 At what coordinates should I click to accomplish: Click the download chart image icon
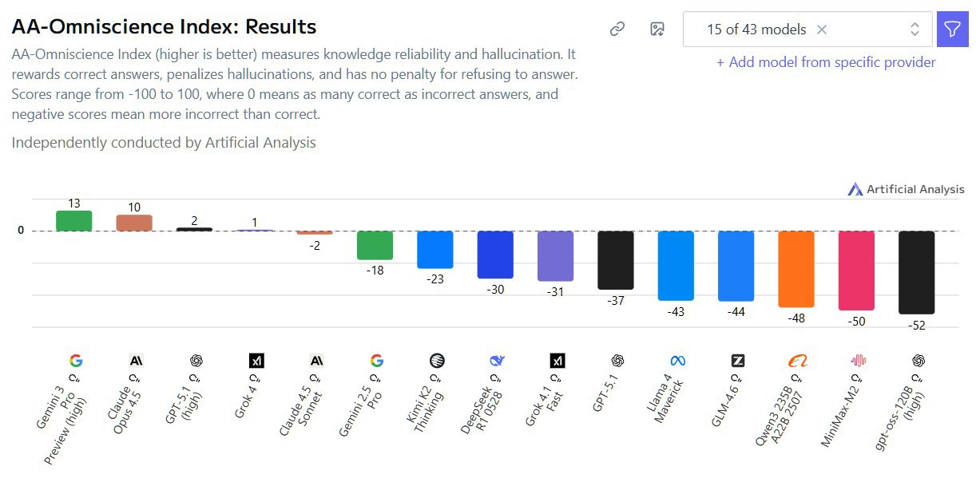tap(657, 28)
